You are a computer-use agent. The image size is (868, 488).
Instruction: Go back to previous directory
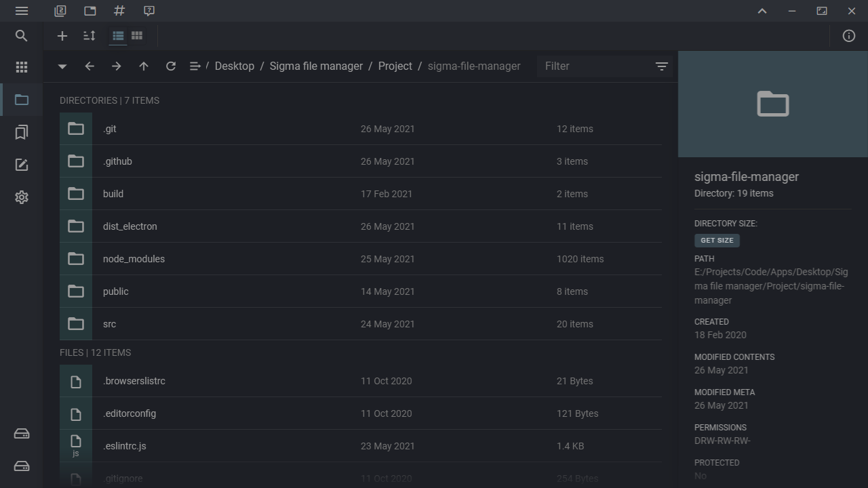pyautogui.click(x=90, y=66)
